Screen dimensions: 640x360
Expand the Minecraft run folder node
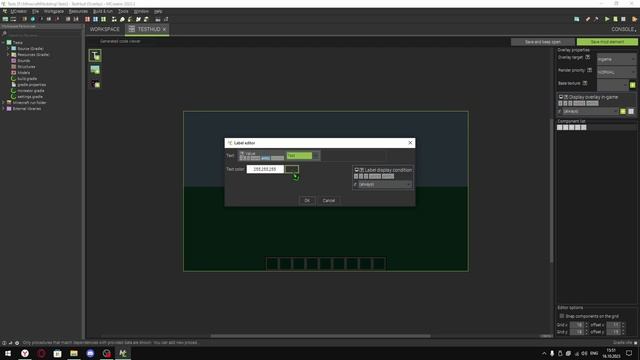(x=3, y=102)
